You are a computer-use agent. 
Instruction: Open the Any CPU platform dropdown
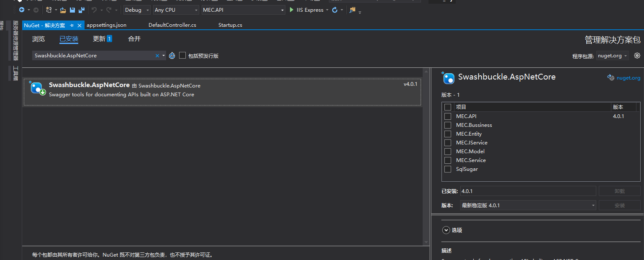[176, 10]
